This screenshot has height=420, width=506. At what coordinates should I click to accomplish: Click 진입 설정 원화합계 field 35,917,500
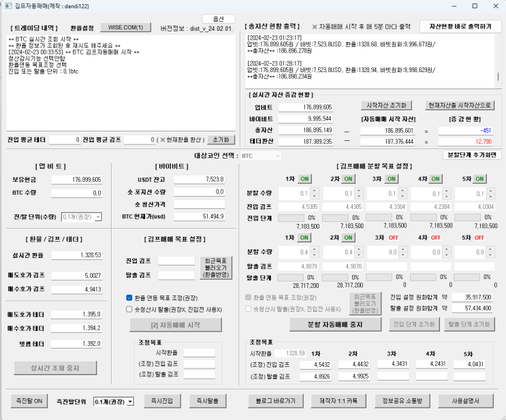click(472, 297)
